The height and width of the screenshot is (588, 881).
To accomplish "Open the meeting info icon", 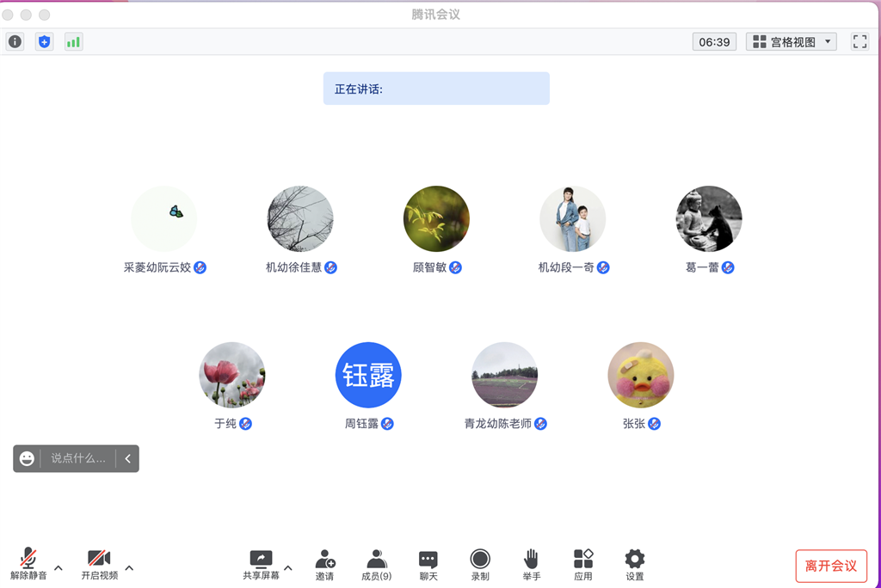I will [x=15, y=41].
